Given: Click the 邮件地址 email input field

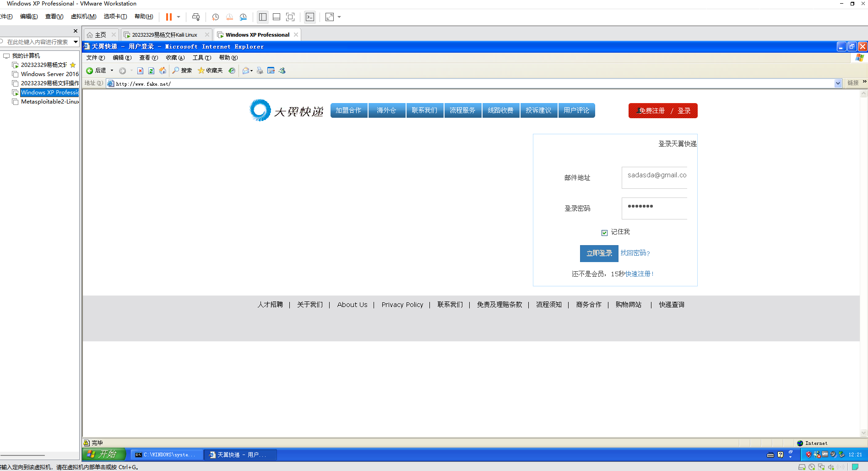Looking at the screenshot, I should pos(655,177).
